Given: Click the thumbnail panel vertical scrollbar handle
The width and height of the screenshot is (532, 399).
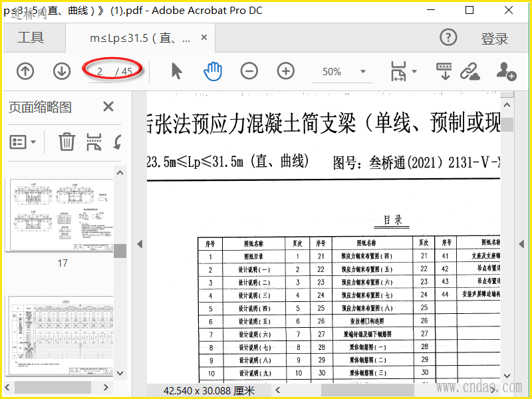Looking at the screenshot, I should pyautogui.click(x=120, y=251).
